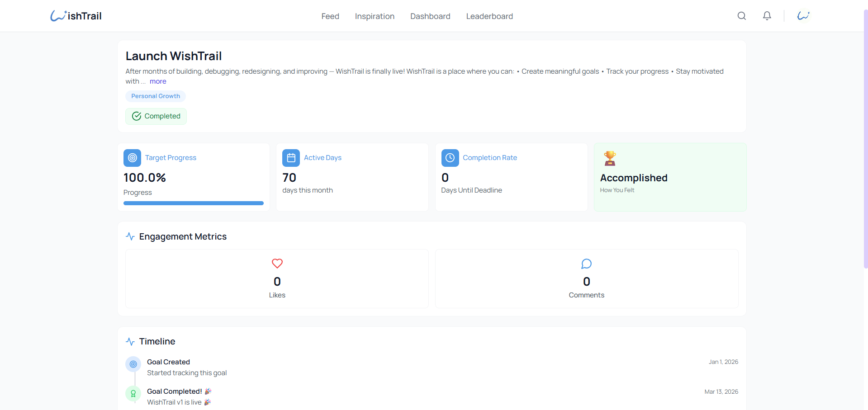Click the Comments count label
This screenshot has height=410, width=868.
(587, 295)
